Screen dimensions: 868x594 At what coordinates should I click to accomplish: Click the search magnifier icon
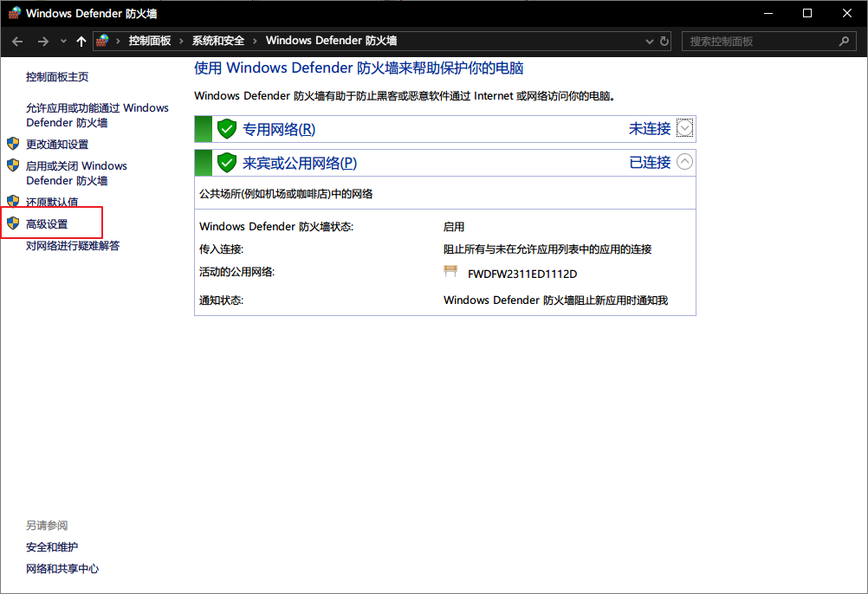pyautogui.click(x=845, y=42)
